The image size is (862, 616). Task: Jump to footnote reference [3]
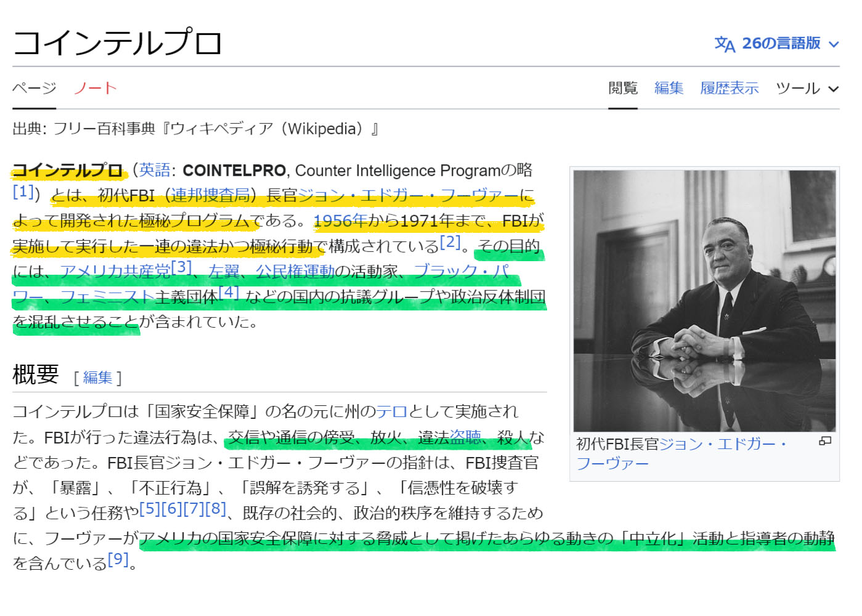[182, 267]
